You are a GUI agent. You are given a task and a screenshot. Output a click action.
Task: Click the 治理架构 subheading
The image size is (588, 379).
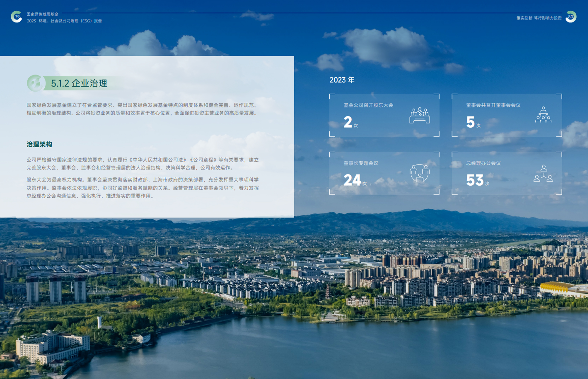[39, 144]
